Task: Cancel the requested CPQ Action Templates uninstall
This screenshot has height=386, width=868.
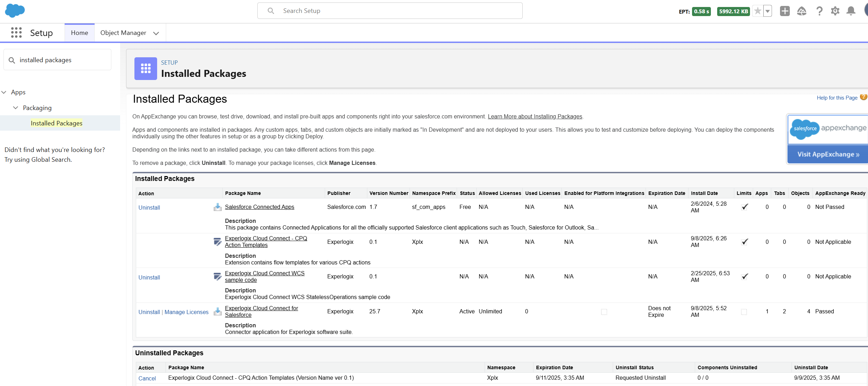Action: (147, 378)
